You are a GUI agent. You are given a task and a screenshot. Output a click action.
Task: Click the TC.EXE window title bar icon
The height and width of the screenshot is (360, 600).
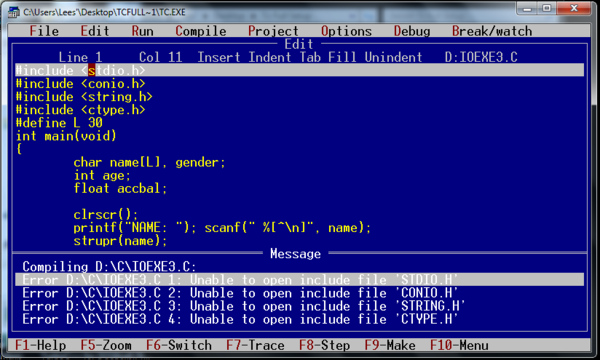click(x=14, y=12)
